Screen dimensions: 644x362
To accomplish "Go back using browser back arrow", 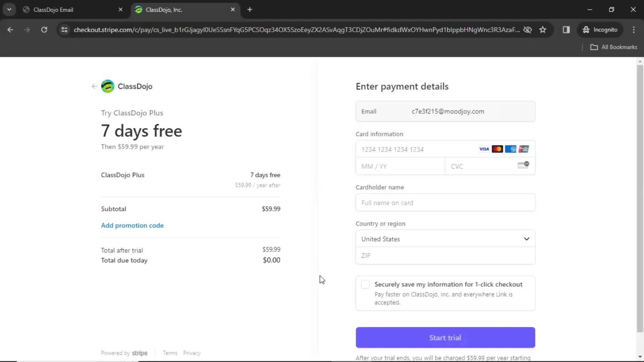I will coord(10,30).
